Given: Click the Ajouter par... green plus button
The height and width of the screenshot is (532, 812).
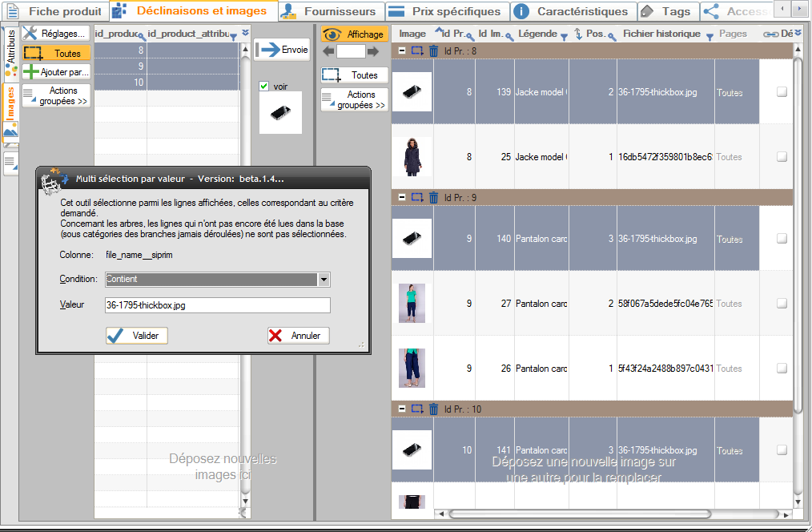Looking at the screenshot, I should tap(55, 72).
